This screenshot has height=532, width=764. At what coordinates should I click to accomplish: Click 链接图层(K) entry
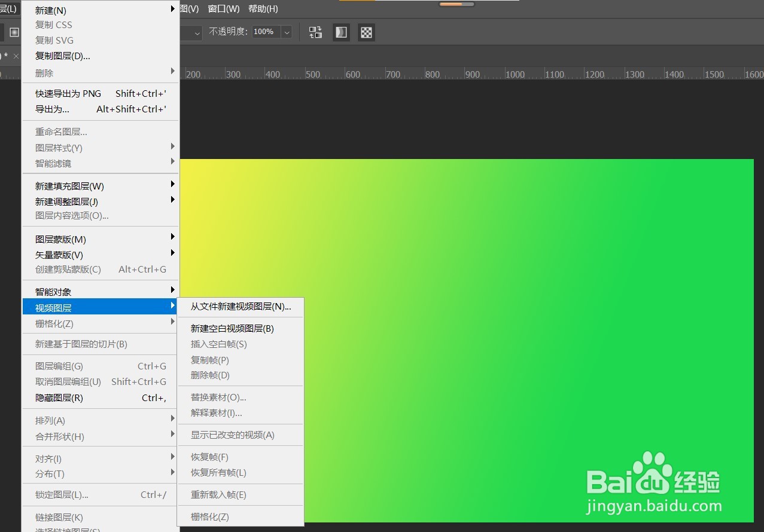click(x=101, y=517)
